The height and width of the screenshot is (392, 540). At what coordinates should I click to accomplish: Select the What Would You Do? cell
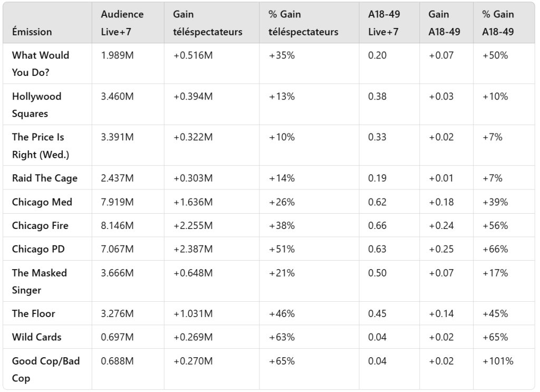41,63
